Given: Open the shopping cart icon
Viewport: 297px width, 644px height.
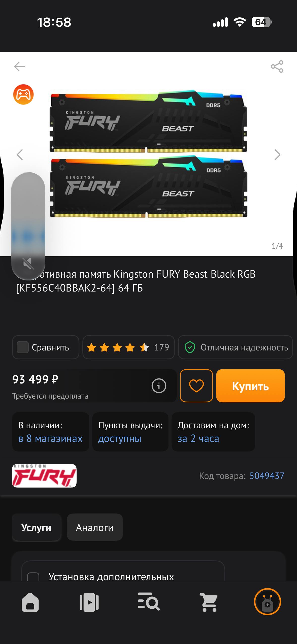Looking at the screenshot, I should click(209, 602).
